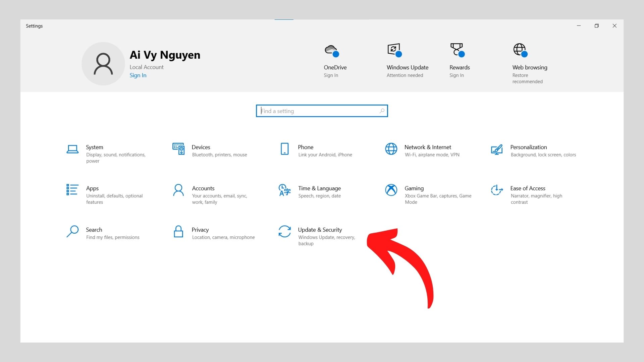Viewport: 644px width, 362px height.
Task: Click 'Your accounts, email, sync, work, family' description
Action: 219,199
